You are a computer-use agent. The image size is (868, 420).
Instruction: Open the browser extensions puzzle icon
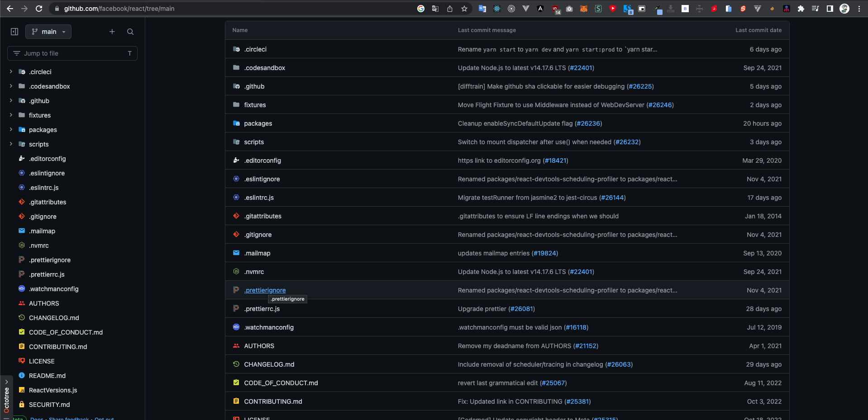pyautogui.click(x=801, y=9)
